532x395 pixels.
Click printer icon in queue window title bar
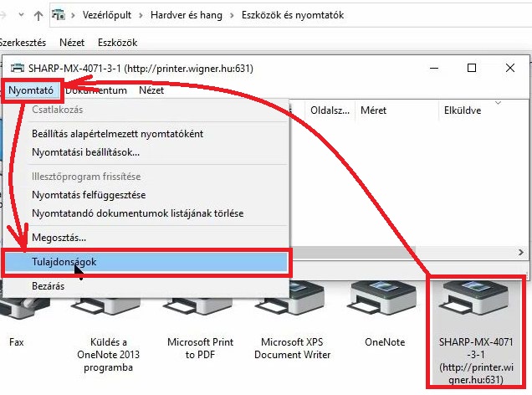click(x=18, y=69)
